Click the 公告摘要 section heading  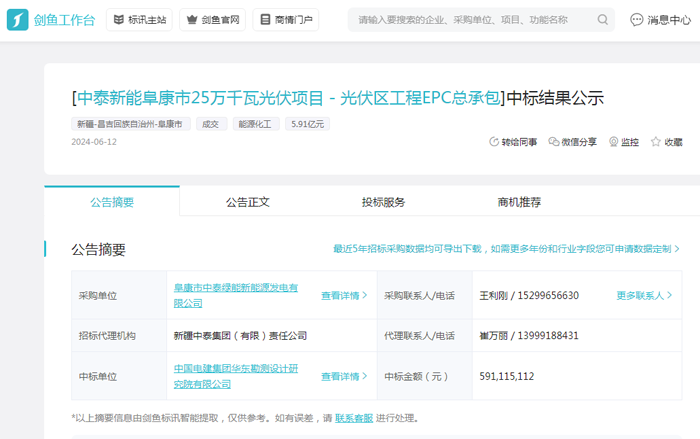99,249
